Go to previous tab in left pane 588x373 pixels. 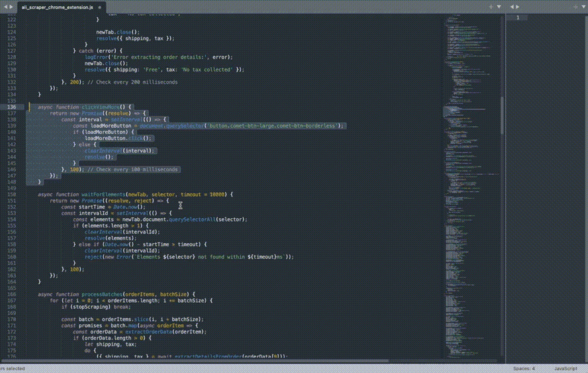pos(5,7)
